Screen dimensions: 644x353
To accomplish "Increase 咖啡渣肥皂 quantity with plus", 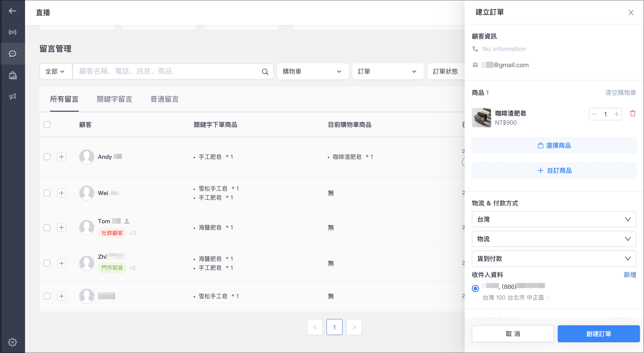I will [x=616, y=114].
